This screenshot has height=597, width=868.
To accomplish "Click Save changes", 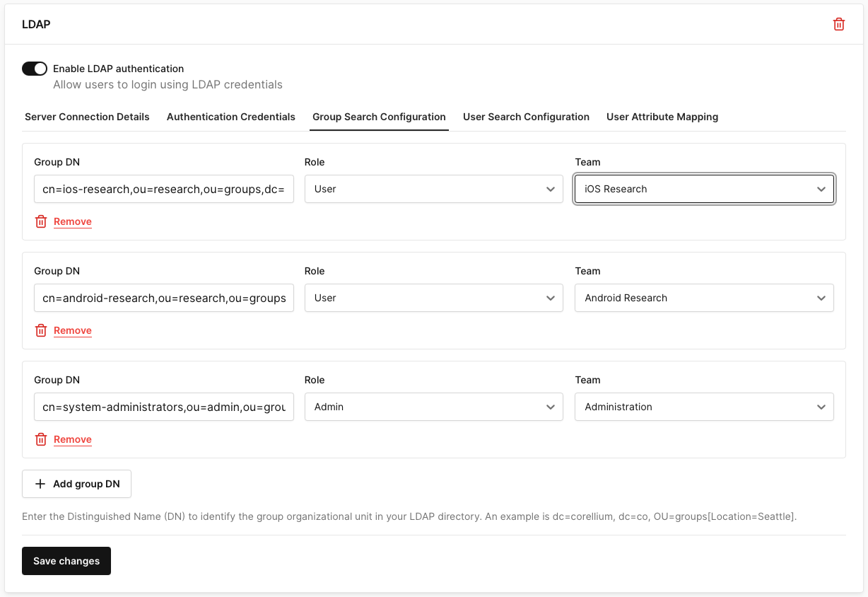I will coord(66,561).
